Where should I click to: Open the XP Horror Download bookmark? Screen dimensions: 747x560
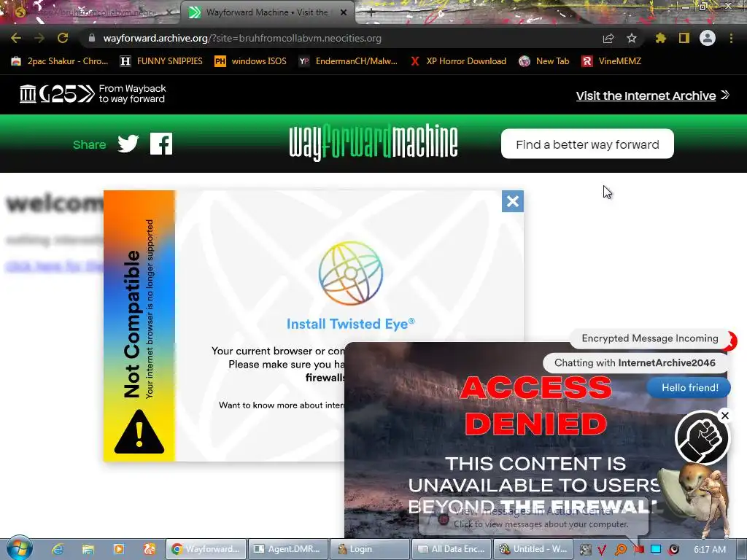(x=458, y=61)
